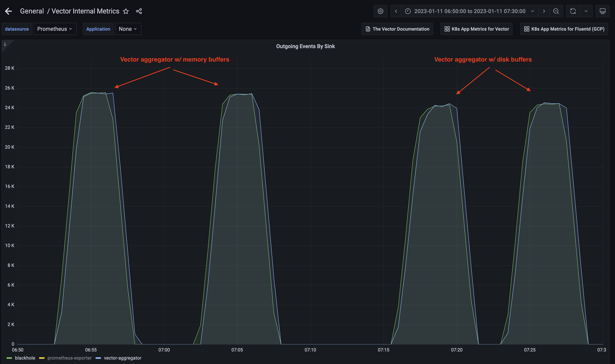Open The Vector Documentation link
Screen dimensions: 615x364
(397, 29)
